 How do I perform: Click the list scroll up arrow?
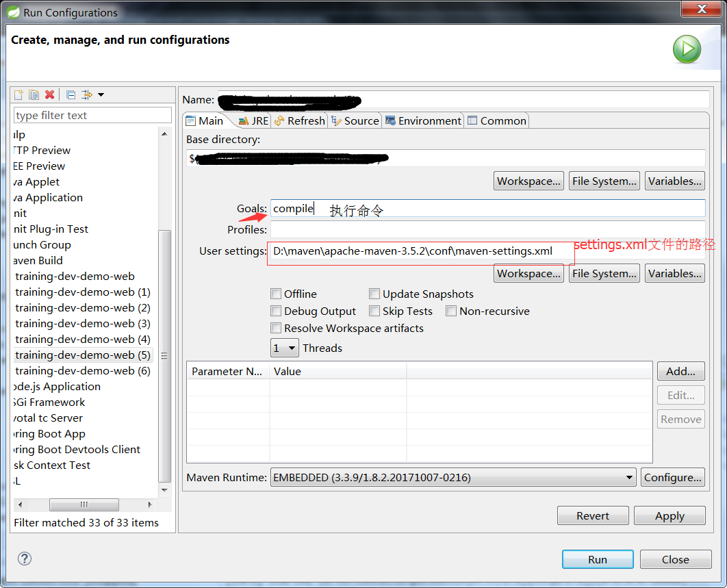point(164,133)
